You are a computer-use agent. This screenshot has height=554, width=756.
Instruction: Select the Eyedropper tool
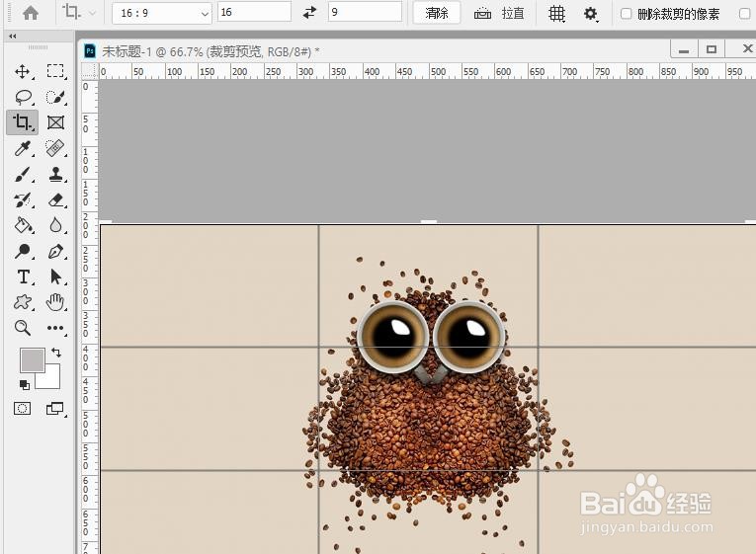click(x=22, y=148)
